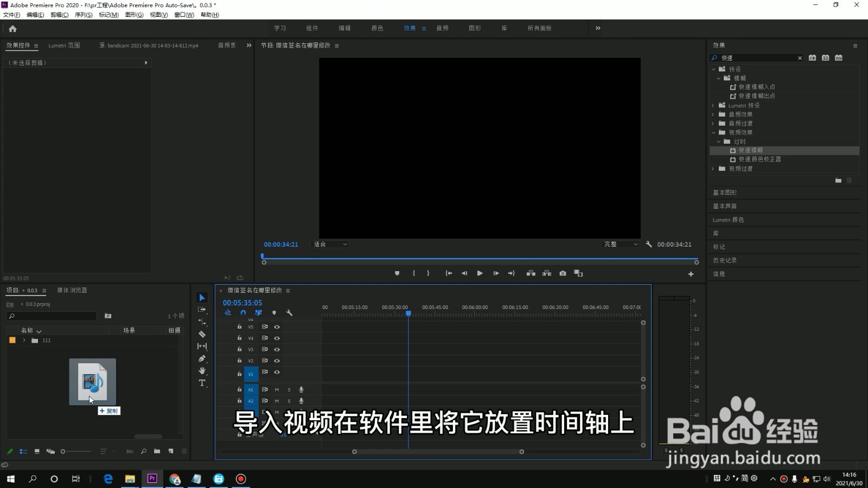
Task: Toggle V1 track output eye
Action: [x=277, y=372]
